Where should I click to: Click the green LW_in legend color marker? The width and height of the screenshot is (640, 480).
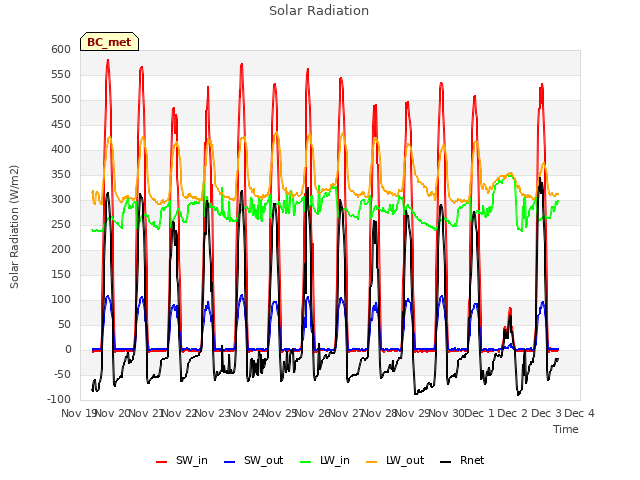(x=306, y=462)
